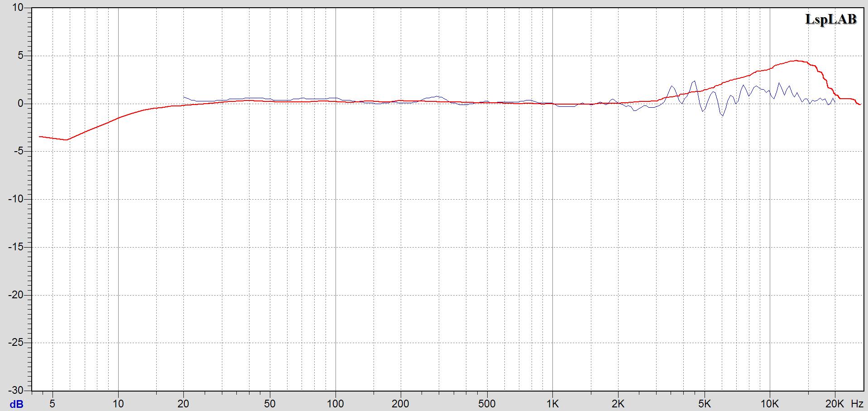This screenshot has width=868, height=411.
Task: Click the 0 dB y-axis label
Action: pyautogui.click(x=21, y=104)
